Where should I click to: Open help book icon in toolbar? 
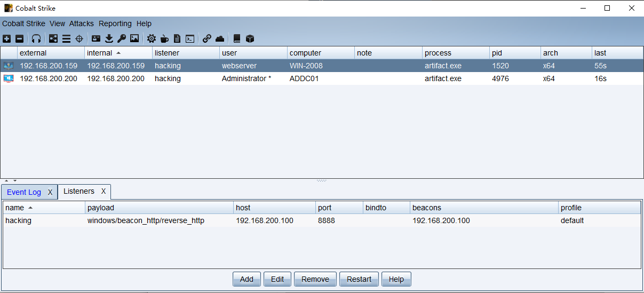[x=237, y=38]
